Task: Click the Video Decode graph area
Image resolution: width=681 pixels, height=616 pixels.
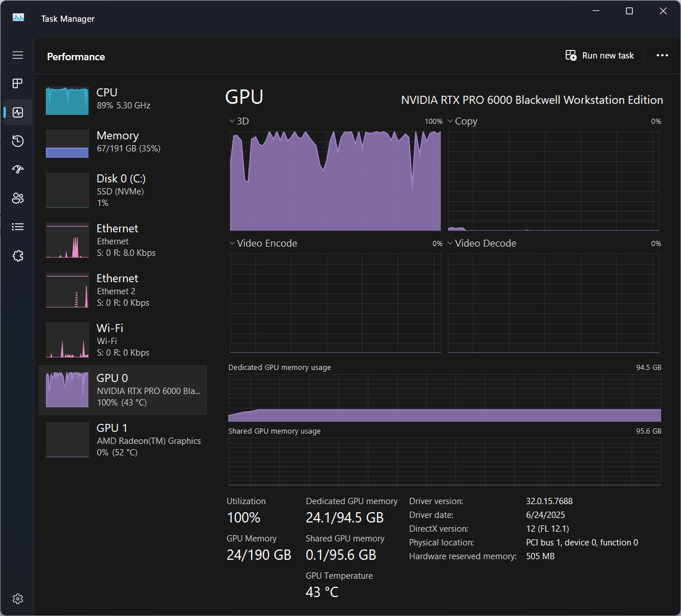Action: [554, 303]
